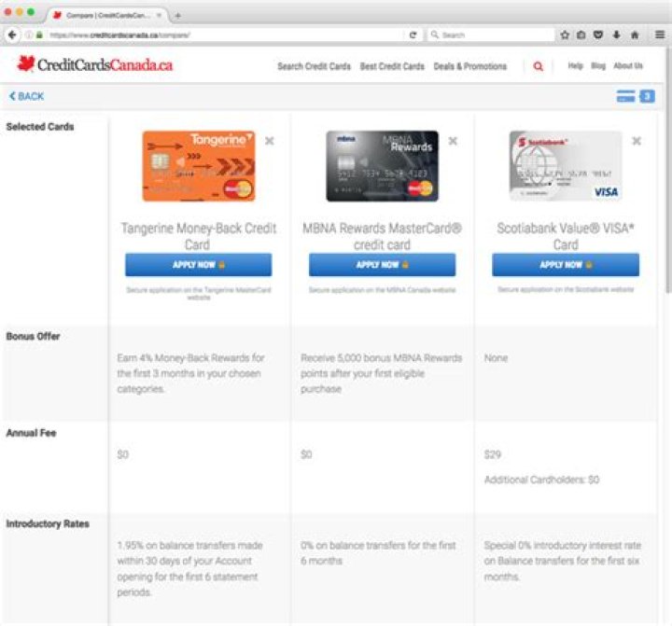Click the BACK link

click(x=26, y=96)
